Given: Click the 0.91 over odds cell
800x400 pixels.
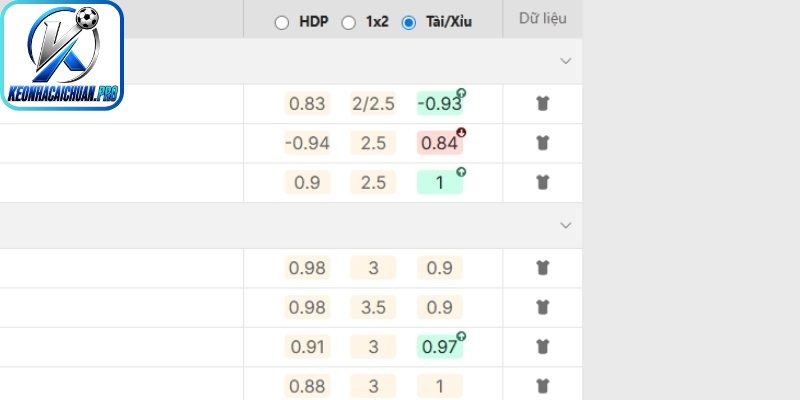Looking at the screenshot, I should pos(307,347).
